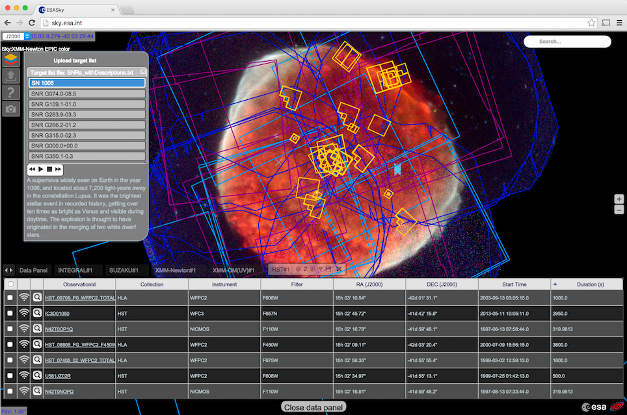The height and width of the screenshot is (415, 627).
Task: Tick checkbox for first HLA WFPC2 row
Action: point(10,298)
